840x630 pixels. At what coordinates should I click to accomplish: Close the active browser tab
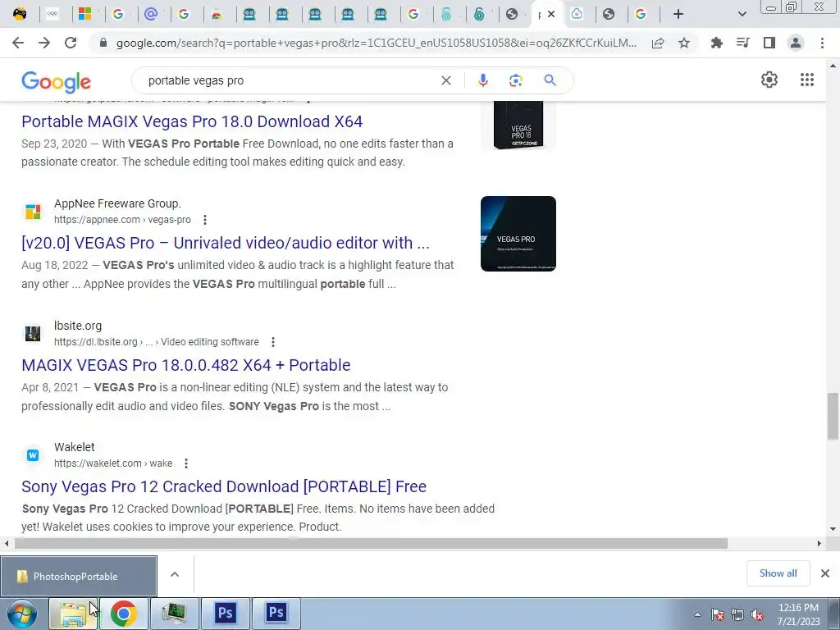[x=551, y=14]
